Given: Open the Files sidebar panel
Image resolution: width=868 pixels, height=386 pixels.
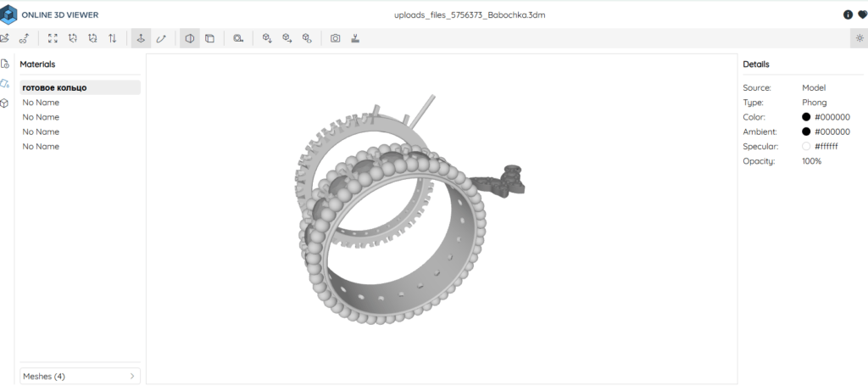Looking at the screenshot, I should tap(5, 64).
